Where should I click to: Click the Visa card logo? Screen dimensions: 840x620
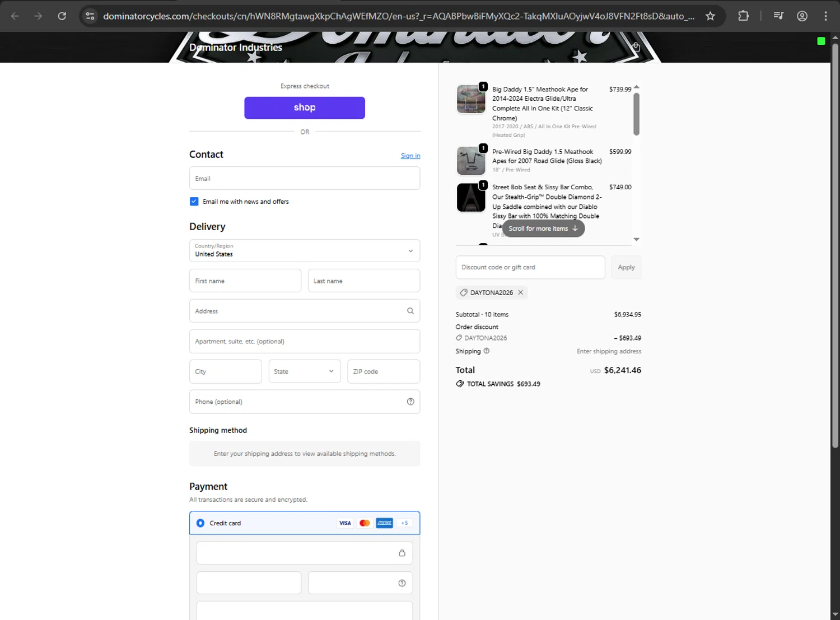click(345, 523)
